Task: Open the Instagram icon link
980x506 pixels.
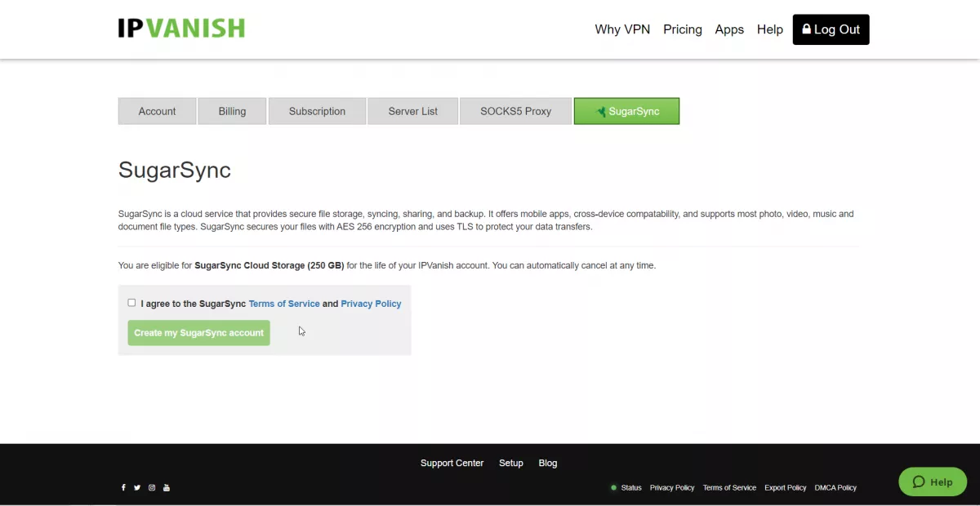Action: [x=152, y=488]
